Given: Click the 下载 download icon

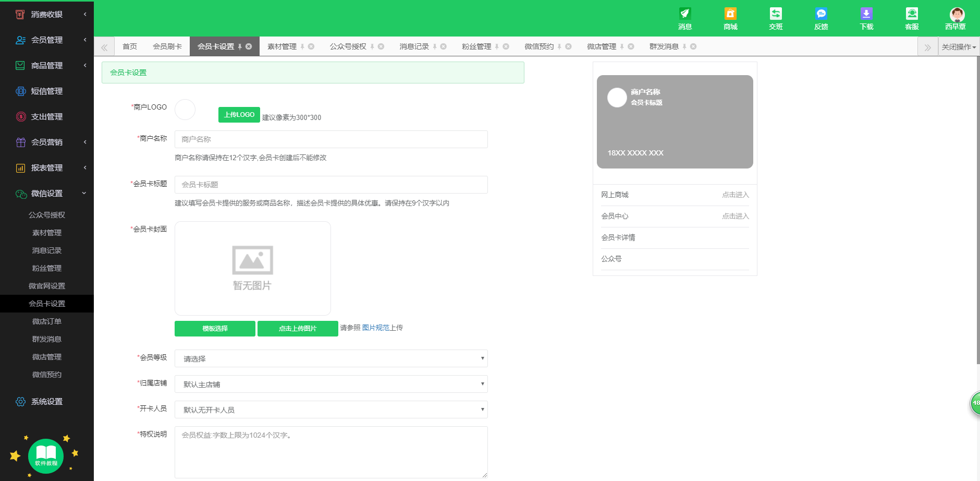Looking at the screenshot, I should click(x=866, y=14).
